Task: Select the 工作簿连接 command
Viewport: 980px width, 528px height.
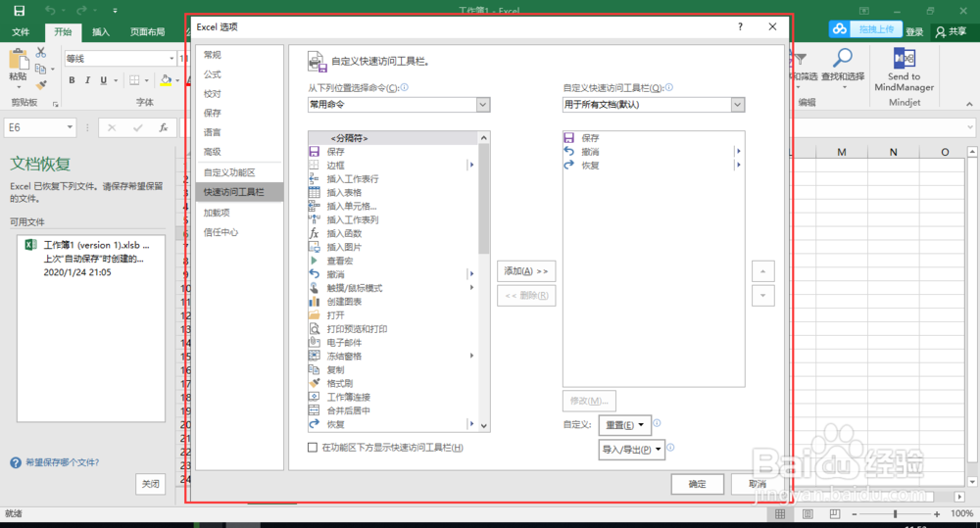Action: click(393, 397)
